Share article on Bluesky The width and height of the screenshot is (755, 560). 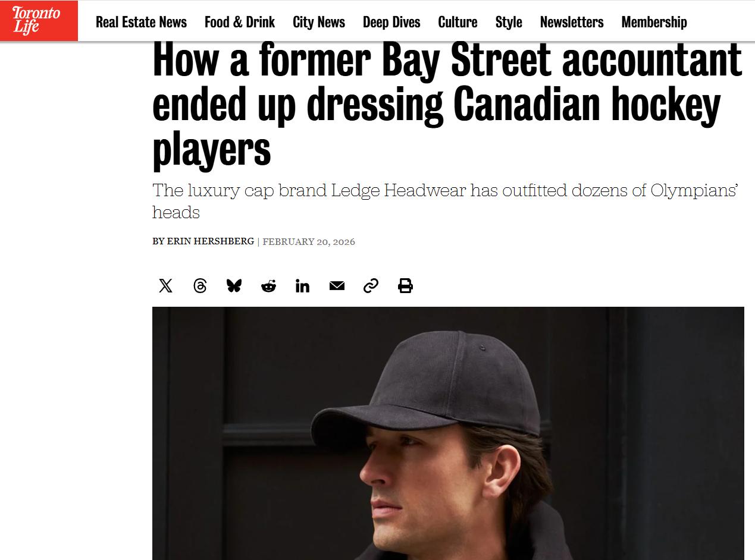[x=234, y=286]
